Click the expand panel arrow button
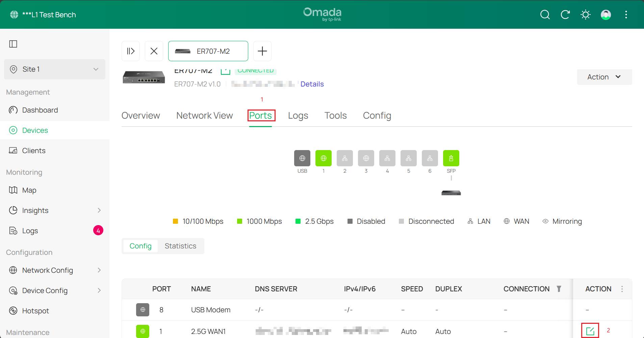Screen dimensions: 644x338 coord(131,51)
